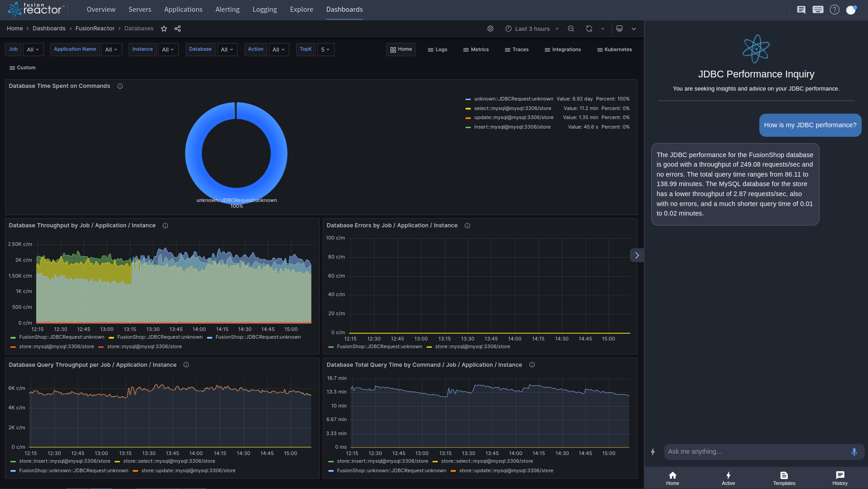Open the chat messages icon in header
The width and height of the screenshot is (868, 489).
pyautogui.click(x=801, y=10)
